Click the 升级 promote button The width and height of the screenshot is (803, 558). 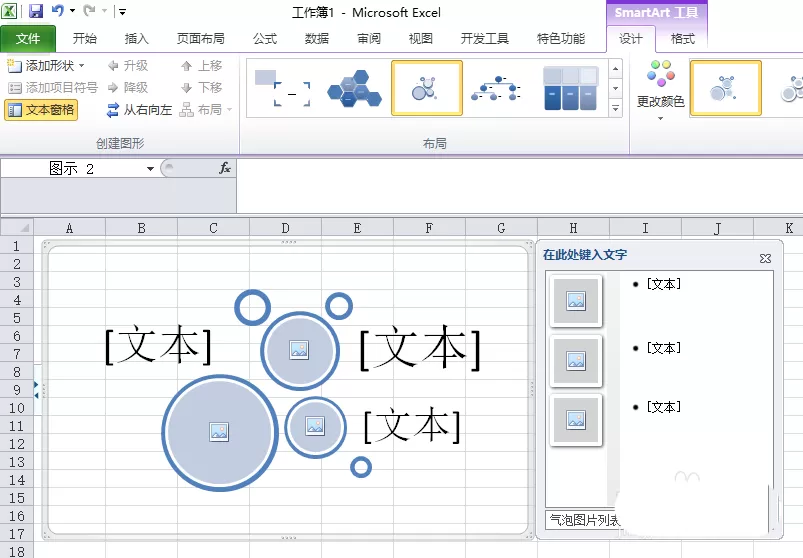coord(128,66)
